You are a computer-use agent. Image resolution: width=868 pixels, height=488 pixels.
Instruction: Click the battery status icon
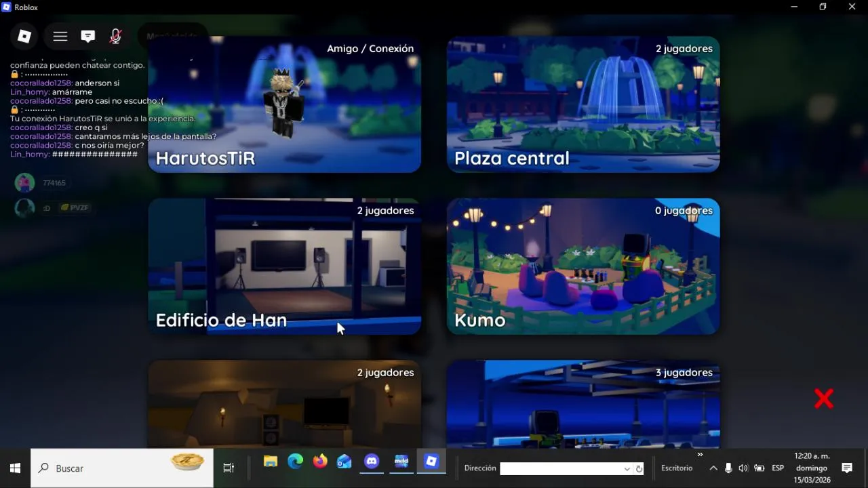(759, 468)
